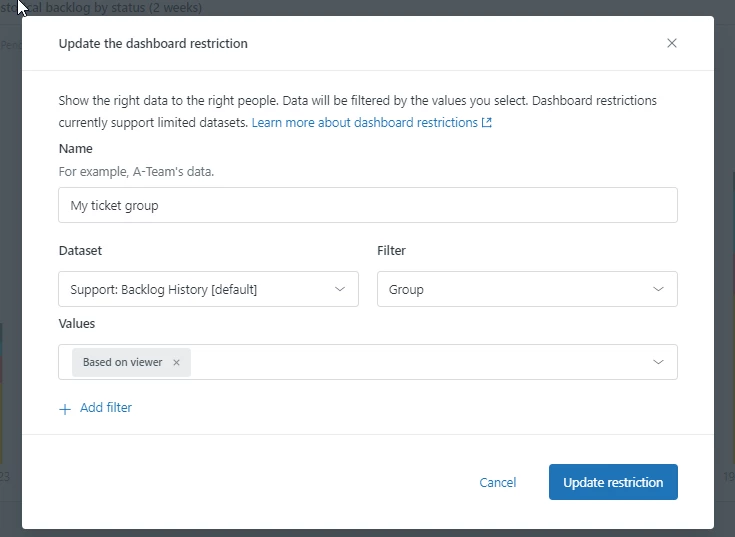Click the Dataset dropdown chevron arrow

click(339, 289)
